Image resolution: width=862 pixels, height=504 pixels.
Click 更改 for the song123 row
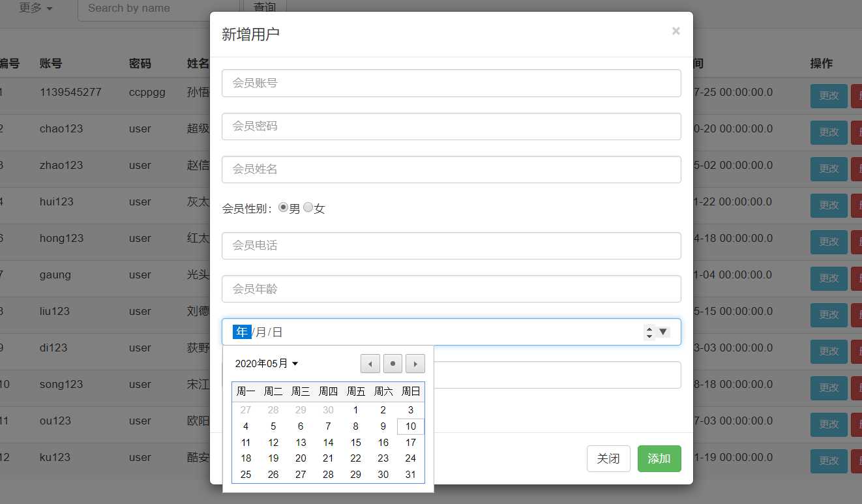click(829, 388)
